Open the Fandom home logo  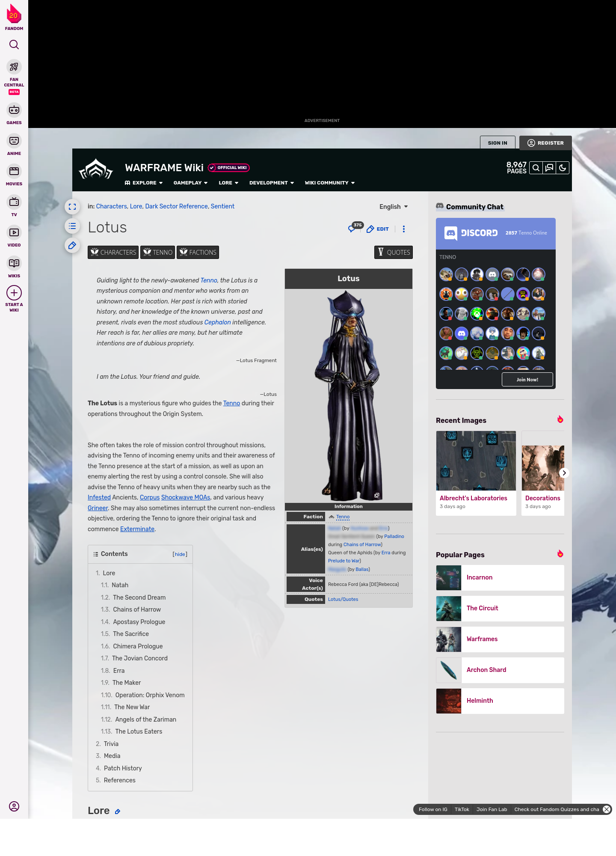click(14, 17)
